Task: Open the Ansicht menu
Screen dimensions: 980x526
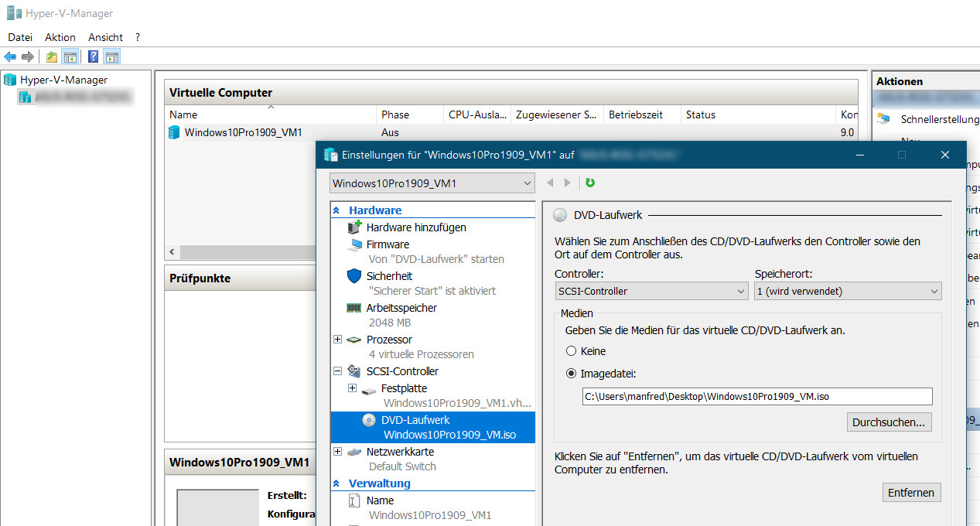Action: coord(105,37)
